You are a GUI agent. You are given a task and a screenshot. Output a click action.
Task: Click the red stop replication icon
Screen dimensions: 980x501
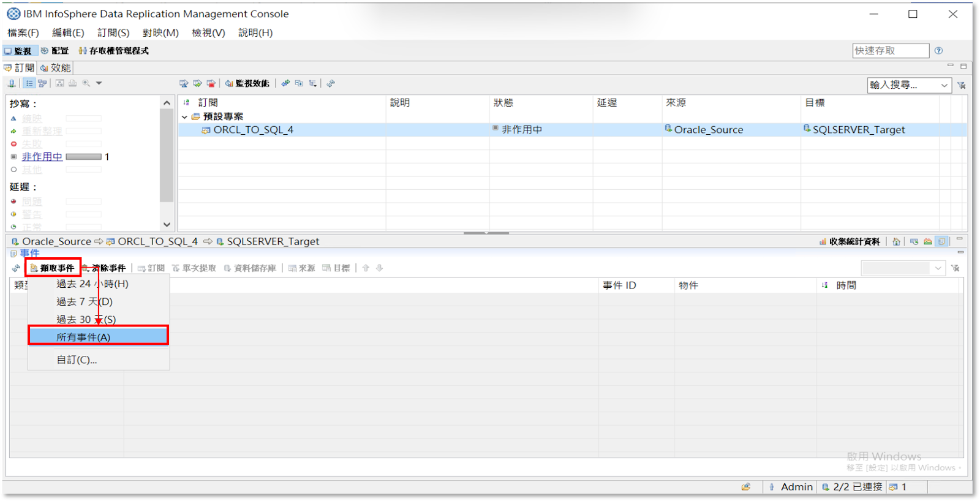[x=211, y=83]
